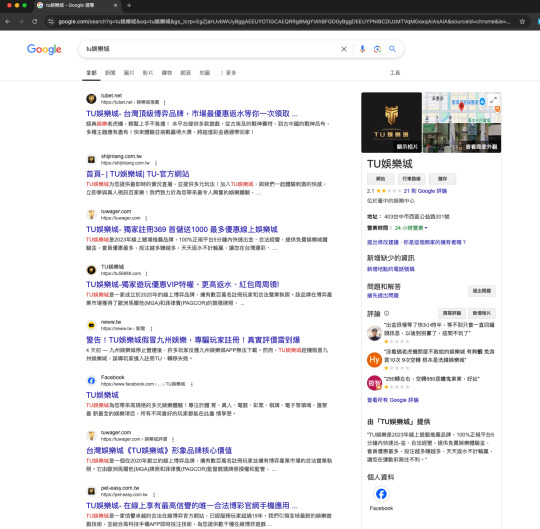540x529 pixels.
Task: Open the 'TU娛樂城- 在線上享有最高信譽' result
Action: coord(192,506)
